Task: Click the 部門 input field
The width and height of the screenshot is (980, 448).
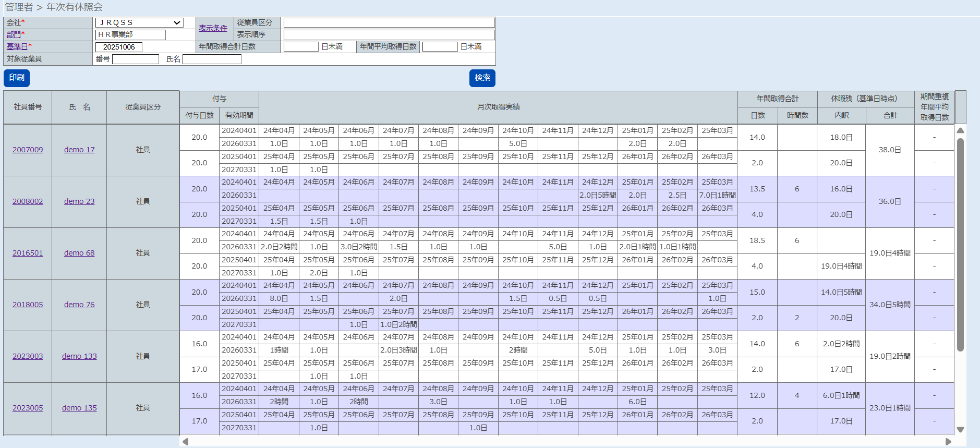Action: click(130, 35)
